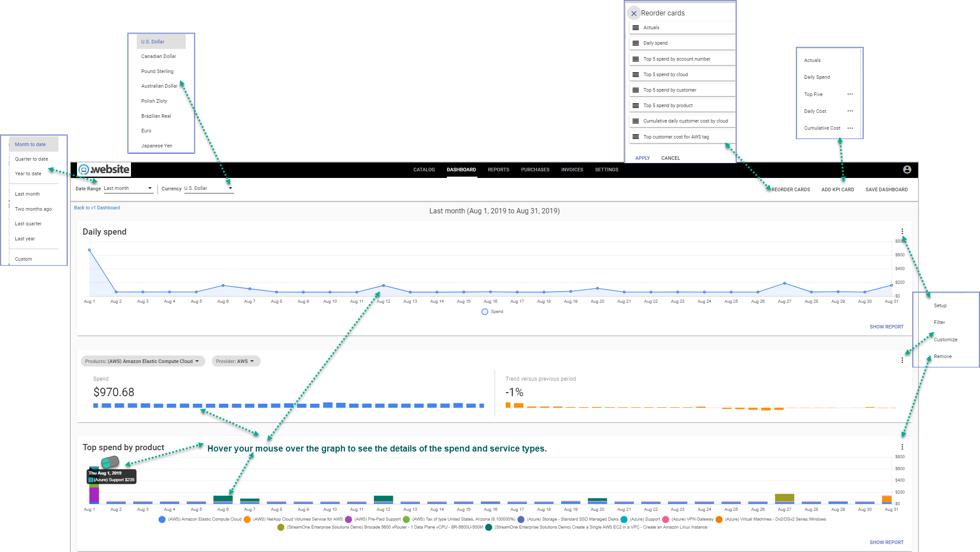Toggle the Spend legend marker in Daily spend
This screenshot has height=552, width=980.
[x=485, y=312]
